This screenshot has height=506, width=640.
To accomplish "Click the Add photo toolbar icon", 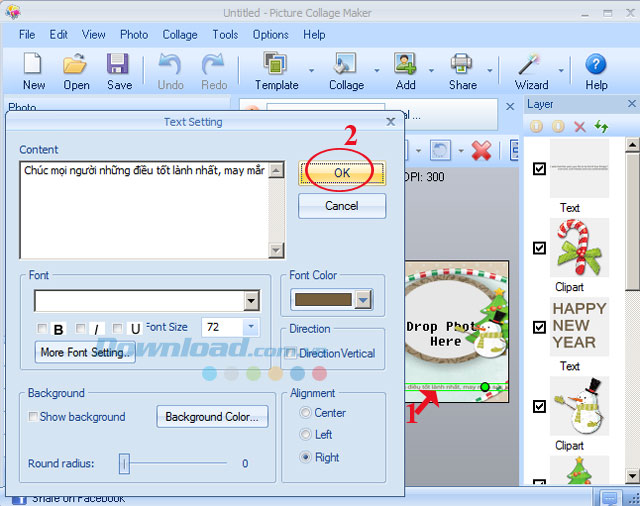I will click(405, 64).
